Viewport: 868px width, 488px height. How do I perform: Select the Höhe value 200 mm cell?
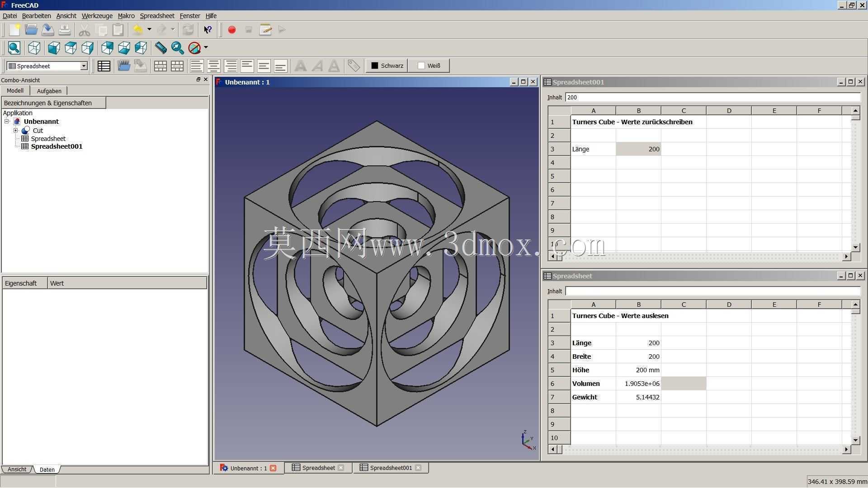click(x=638, y=370)
